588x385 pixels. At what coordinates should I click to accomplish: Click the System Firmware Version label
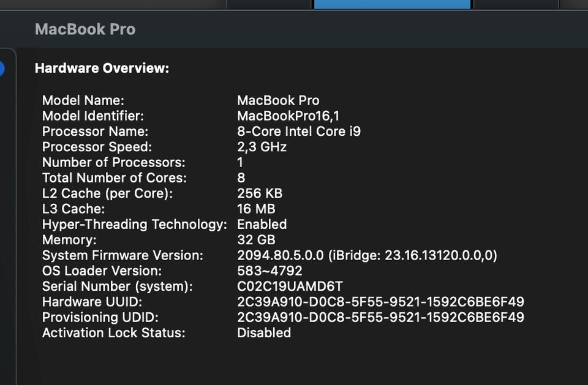tap(123, 255)
